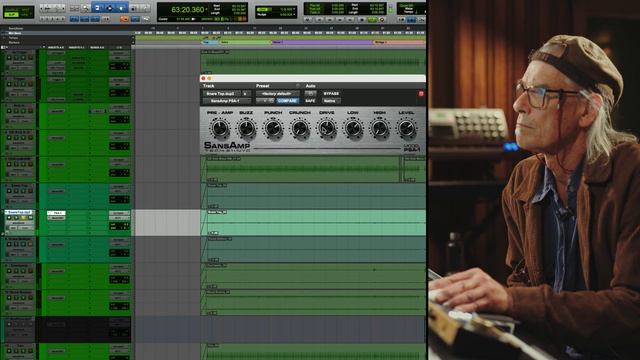Select the Pencil tool in the toolbar
The image size is (640, 360).
pos(144,8)
